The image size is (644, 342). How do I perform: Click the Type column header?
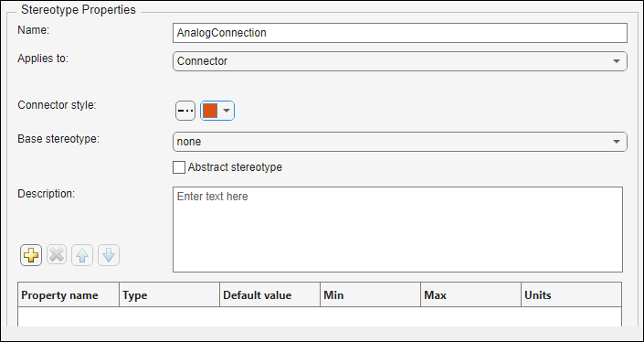169,294
